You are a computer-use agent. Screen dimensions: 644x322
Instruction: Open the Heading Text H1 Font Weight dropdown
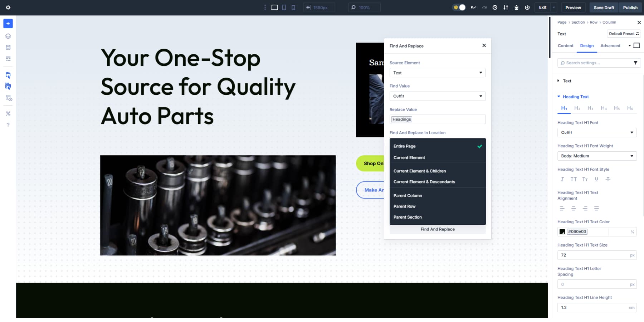(x=597, y=156)
